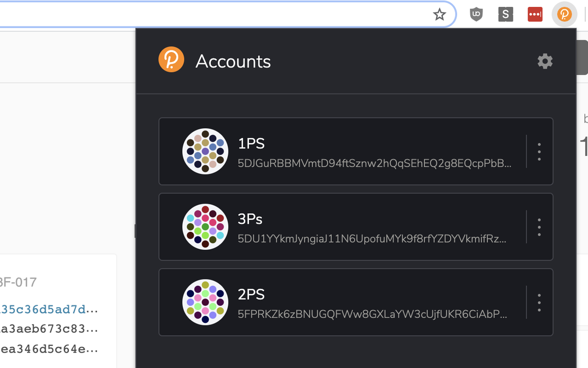Image resolution: width=588 pixels, height=368 pixels.
Task: Open the options menu for account 3Ps
Action: coord(538,227)
